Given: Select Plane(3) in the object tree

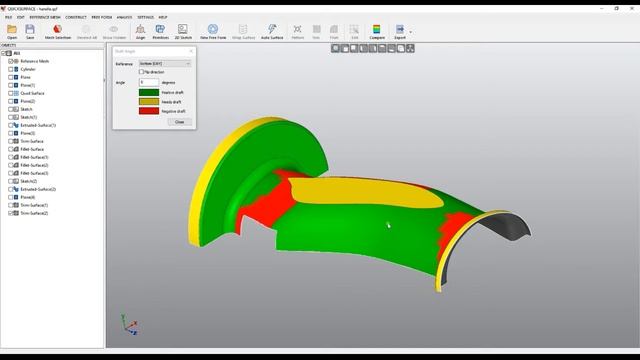Looking at the screenshot, I should tap(28, 133).
